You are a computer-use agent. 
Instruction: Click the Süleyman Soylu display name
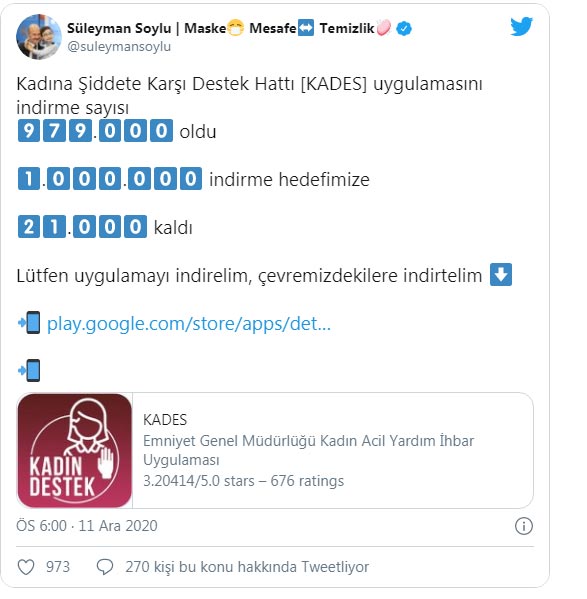119,28
